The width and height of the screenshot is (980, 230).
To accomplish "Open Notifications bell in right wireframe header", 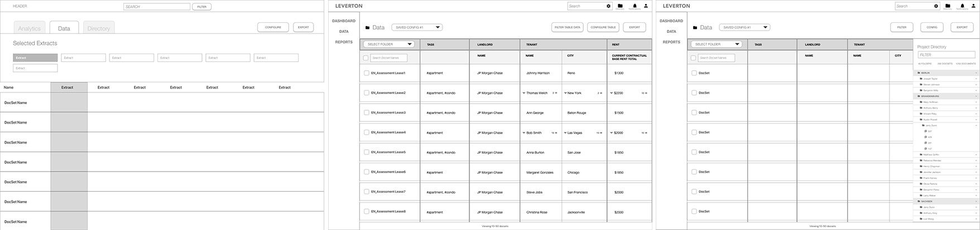I will [962, 6].
